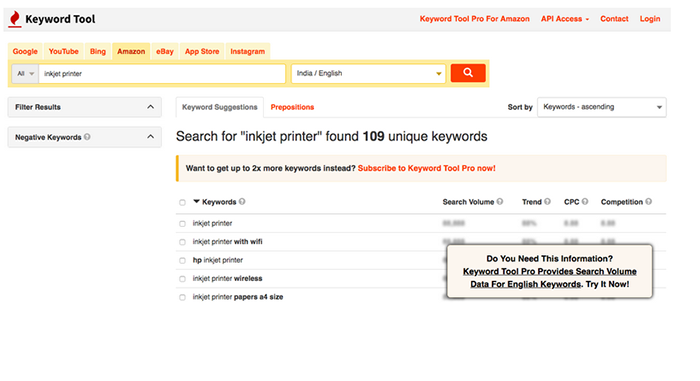The width and height of the screenshot is (700, 381).
Task: Click the info icon beside CPC
Action: click(x=585, y=201)
